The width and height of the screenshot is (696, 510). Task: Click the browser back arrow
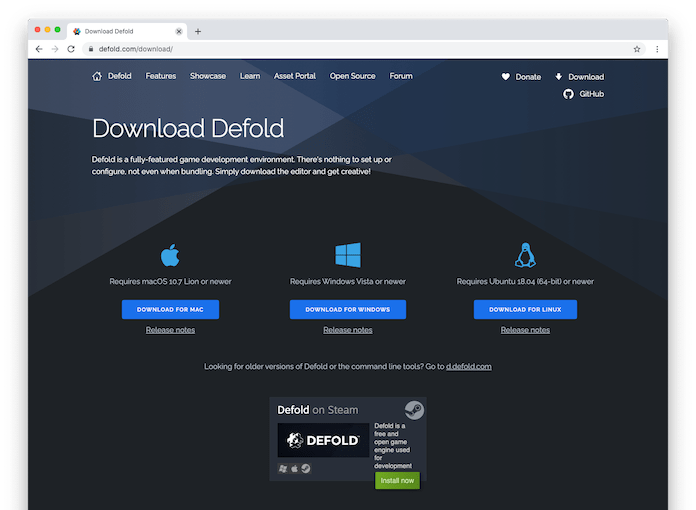click(39, 49)
